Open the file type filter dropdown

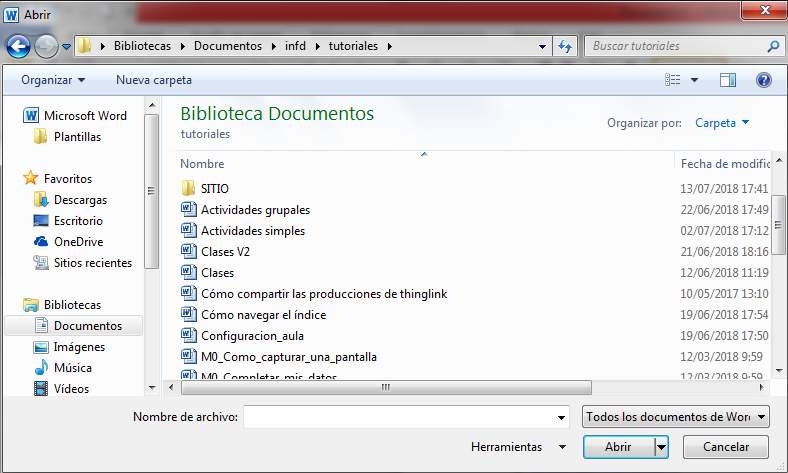[676, 416]
